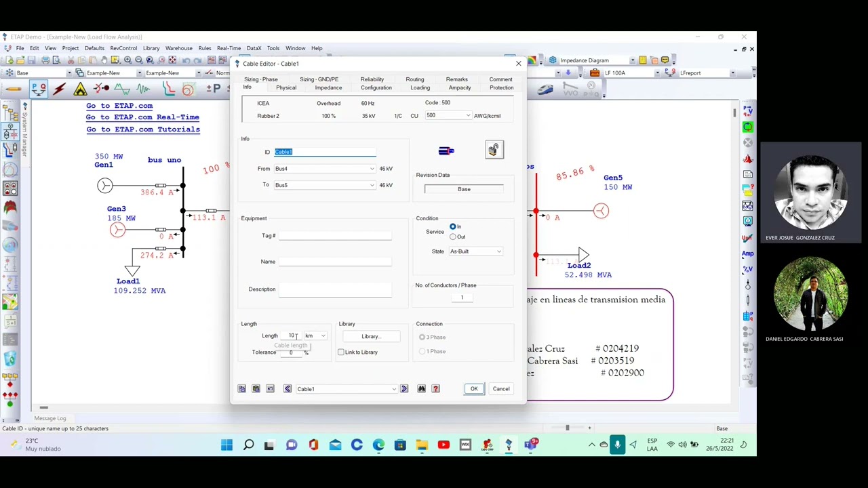Enable the Link to Library checkbox
The width and height of the screenshot is (868, 488).
(x=341, y=352)
